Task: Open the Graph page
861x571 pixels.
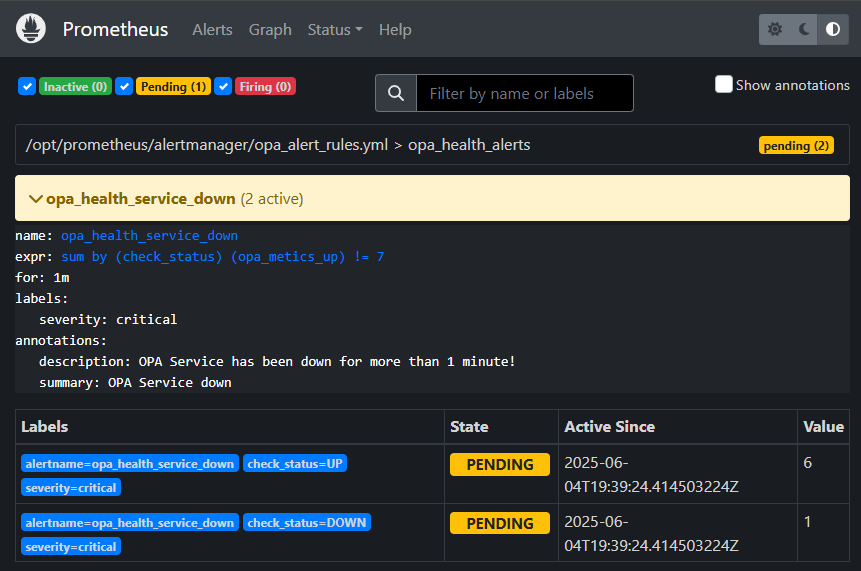Action: point(270,30)
